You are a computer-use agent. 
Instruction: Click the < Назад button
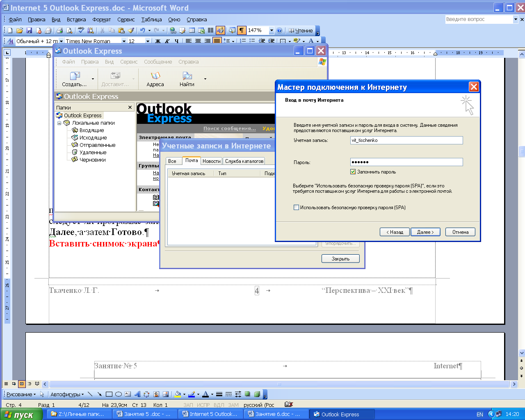point(395,232)
